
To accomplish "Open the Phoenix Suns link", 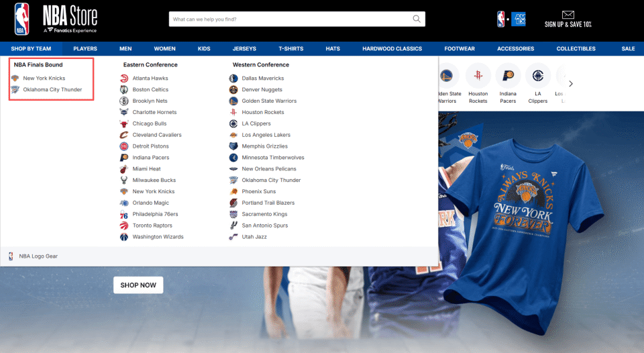I will [x=259, y=191].
